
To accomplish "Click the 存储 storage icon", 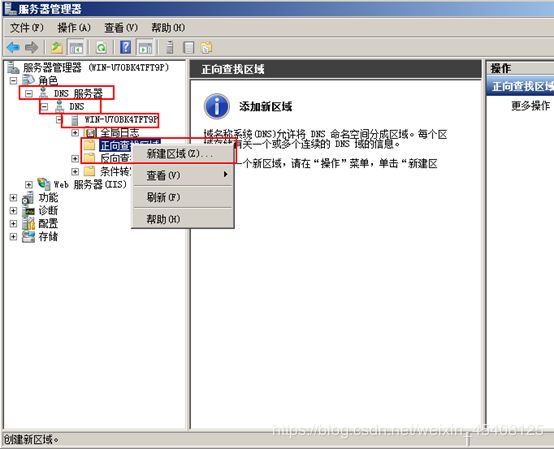I will click(28, 237).
